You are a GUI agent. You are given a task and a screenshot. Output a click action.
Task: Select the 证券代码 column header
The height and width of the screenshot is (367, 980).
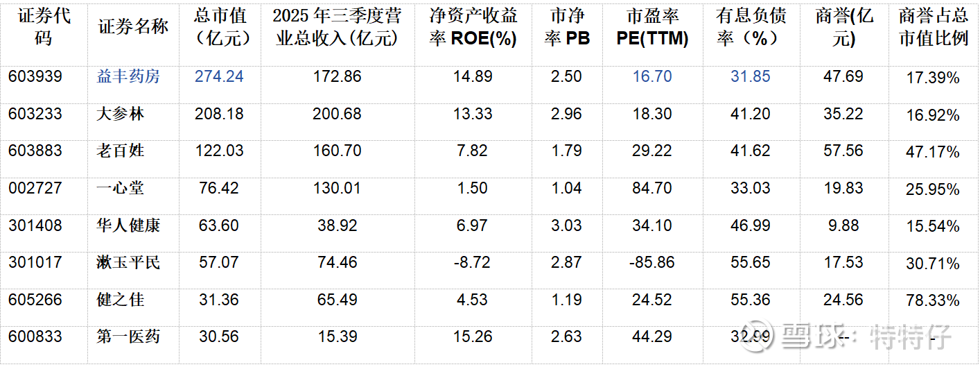pyautogui.click(x=43, y=26)
